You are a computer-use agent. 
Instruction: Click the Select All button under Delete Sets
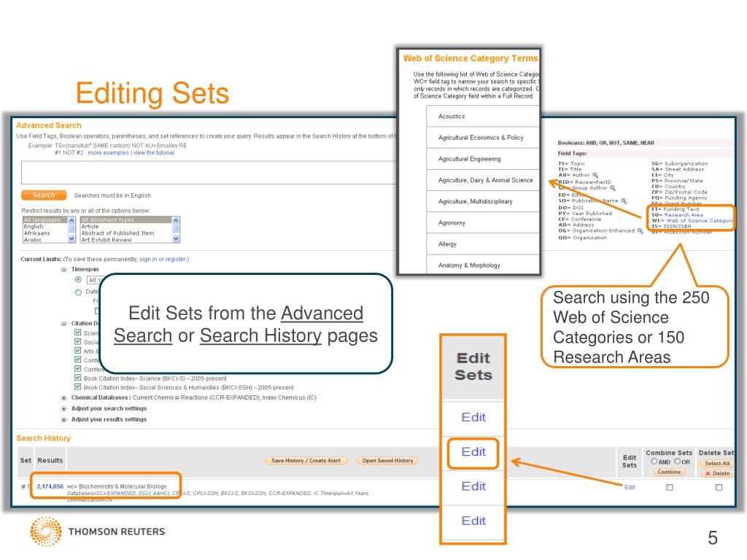(x=717, y=463)
